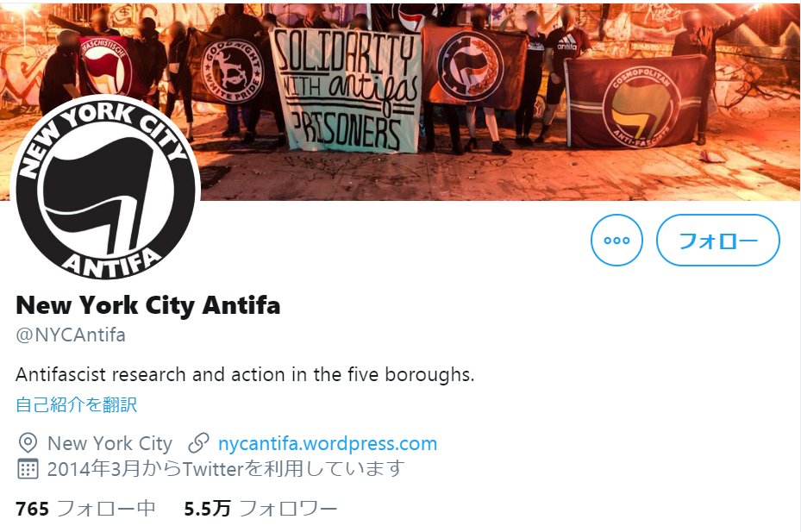Screen dimensions: 801x532
Task: Open the New York City Antifa profile picture
Action: click(105, 188)
